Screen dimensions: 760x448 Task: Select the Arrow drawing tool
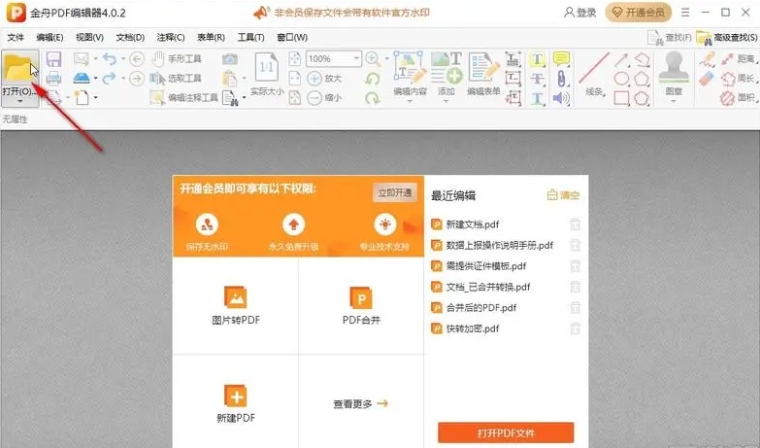point(621,60)
